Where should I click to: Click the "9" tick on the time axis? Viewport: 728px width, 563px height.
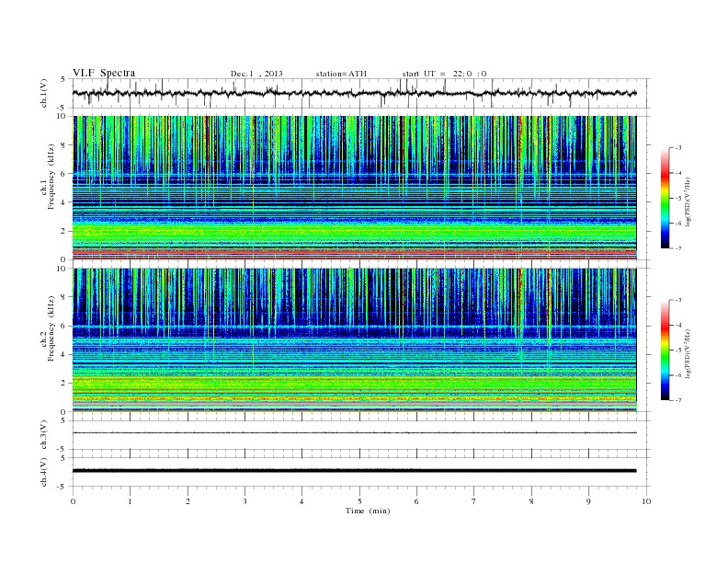[x=588, y=501]
